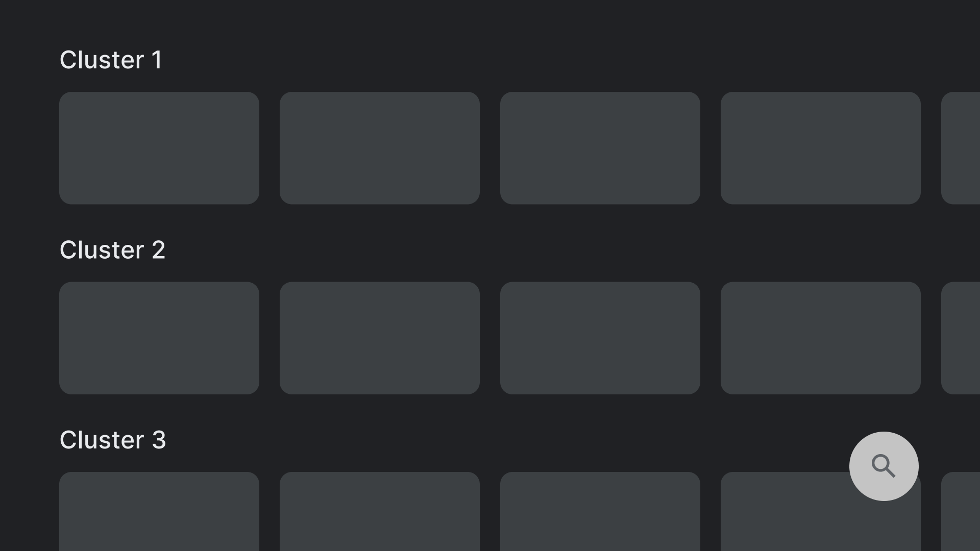This screenshot has height=551, width=980.
Task: Select first card in Cluster 1
Action: click(159, 148)
